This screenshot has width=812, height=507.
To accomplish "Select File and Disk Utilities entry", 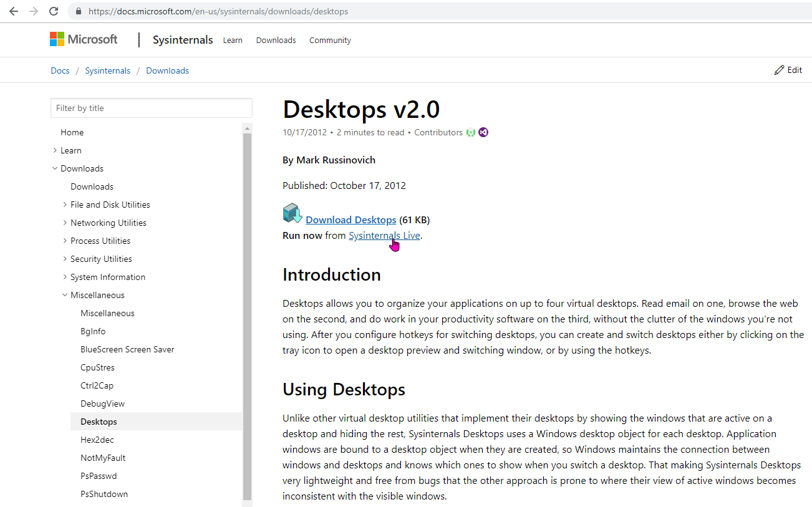I will click(x=110, y=205).
